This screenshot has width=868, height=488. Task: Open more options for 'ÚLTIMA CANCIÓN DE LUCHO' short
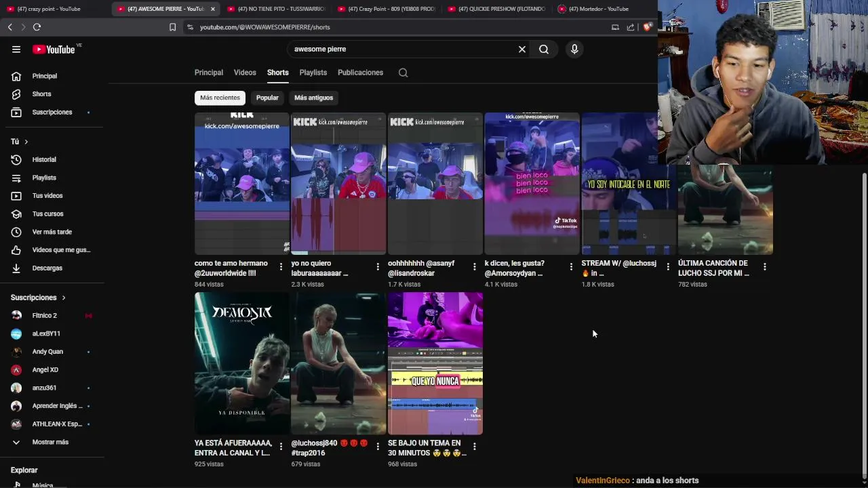click(764, 267)
